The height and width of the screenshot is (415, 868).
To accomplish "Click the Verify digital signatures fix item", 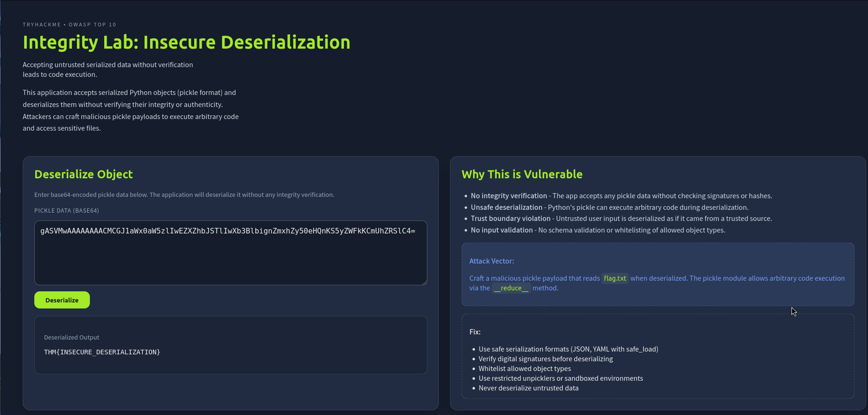I will (545, 359).
